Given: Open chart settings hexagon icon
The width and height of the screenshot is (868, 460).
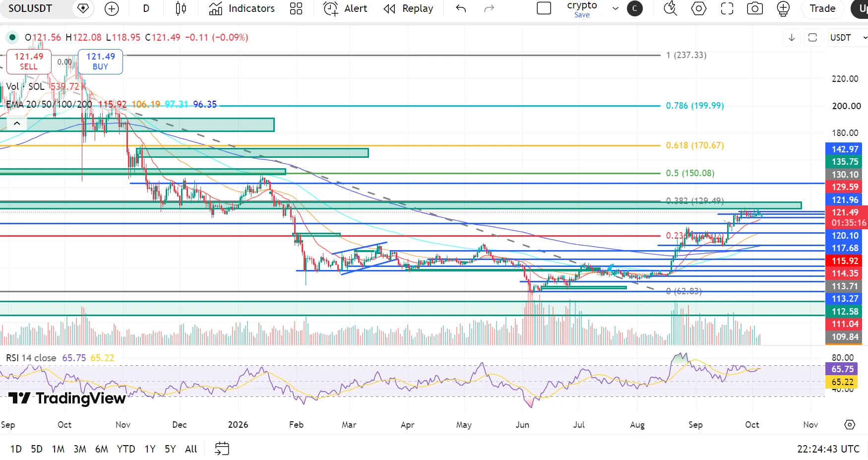Looking at the screenshot, I should point(699,8).
